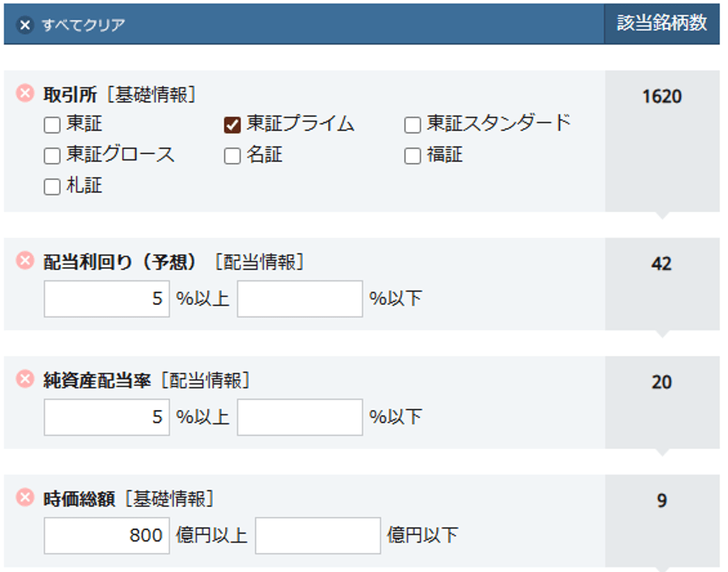Click the 該当銘柄数 column header
728x572 pixels.
click(x=662, y=23)
